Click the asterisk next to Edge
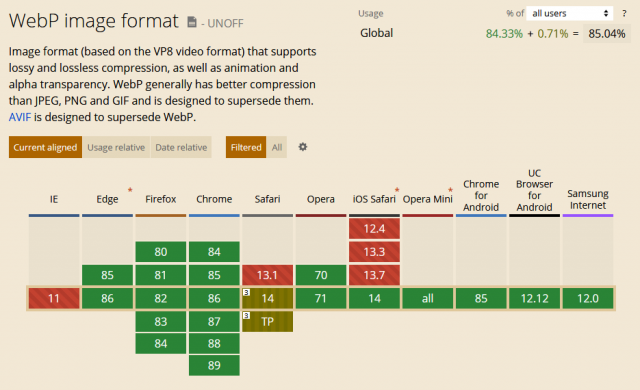Screen dimensions: 640x390 point(130,190)
